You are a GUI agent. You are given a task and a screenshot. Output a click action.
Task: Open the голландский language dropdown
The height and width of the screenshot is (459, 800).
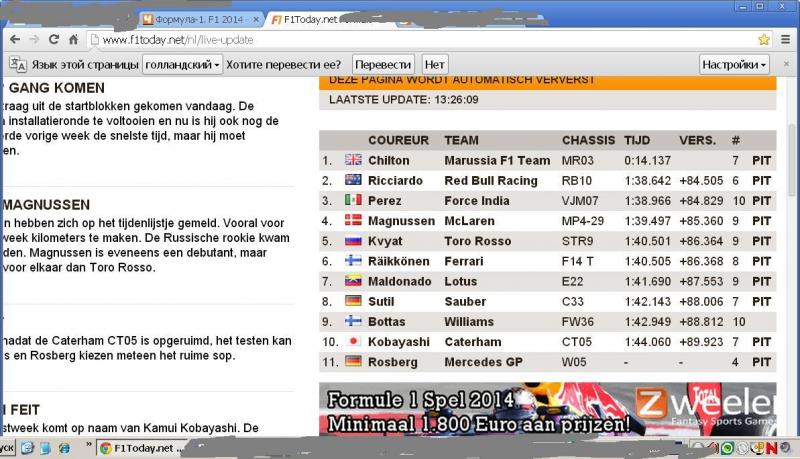coord(182,65)
